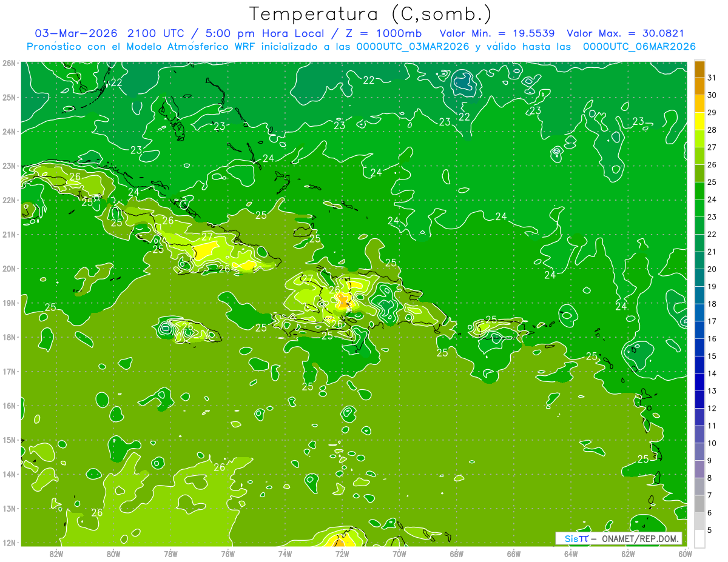Click the "68W" longitude axis label
The image size is (728, 562).
point(457,554)
